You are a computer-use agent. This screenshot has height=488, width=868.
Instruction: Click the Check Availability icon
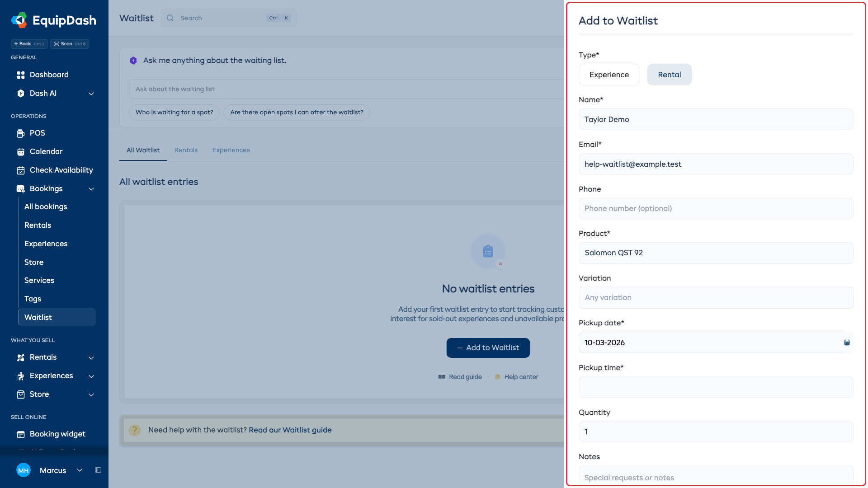pyautogui.click(x=21, y=170)
